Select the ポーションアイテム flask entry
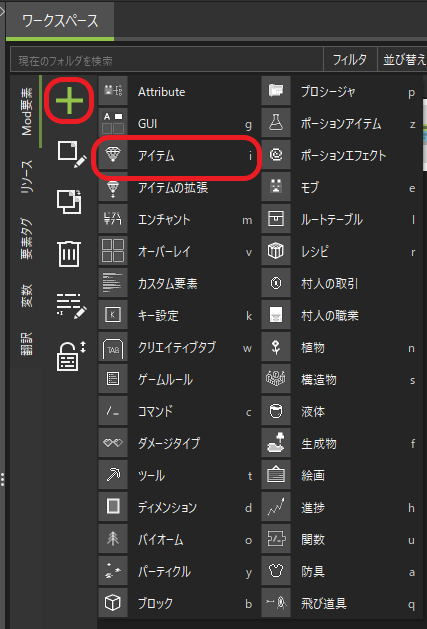Image resolution: width=427 pixels, height=629 pixels. (340, 124)
